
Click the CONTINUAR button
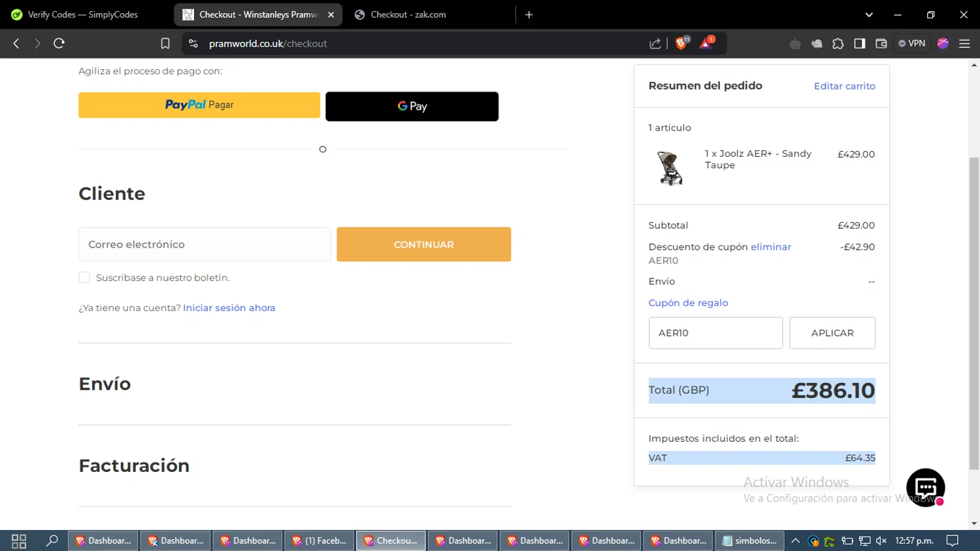(x=424, y=244)
